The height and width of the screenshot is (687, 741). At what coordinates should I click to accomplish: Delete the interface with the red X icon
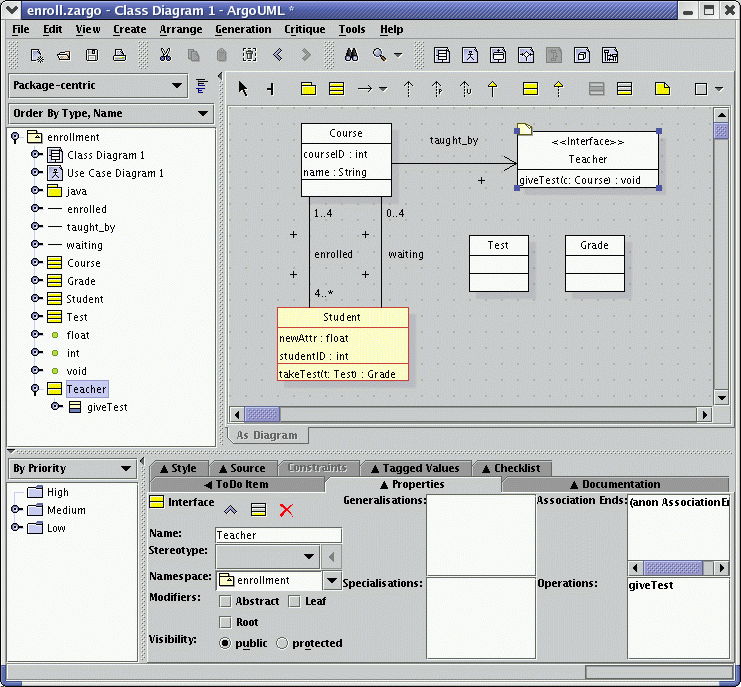[x=286, y=509]
